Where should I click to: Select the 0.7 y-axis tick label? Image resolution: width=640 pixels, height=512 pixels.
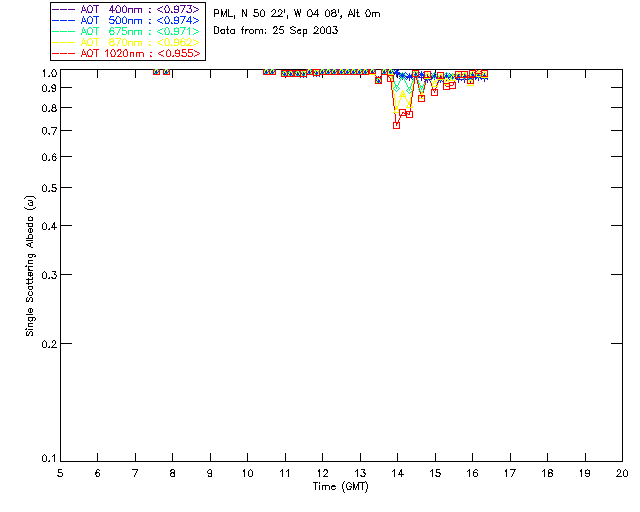point(49,131)
